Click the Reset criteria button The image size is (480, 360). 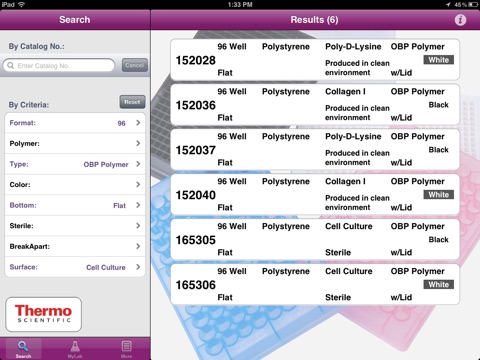132,102
